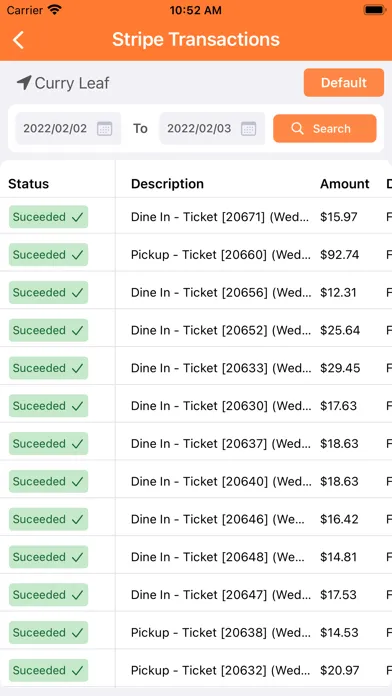Open the Curry Leaf location selector
The height and width of the screenshot is (696, 392).
pos(63,83)
